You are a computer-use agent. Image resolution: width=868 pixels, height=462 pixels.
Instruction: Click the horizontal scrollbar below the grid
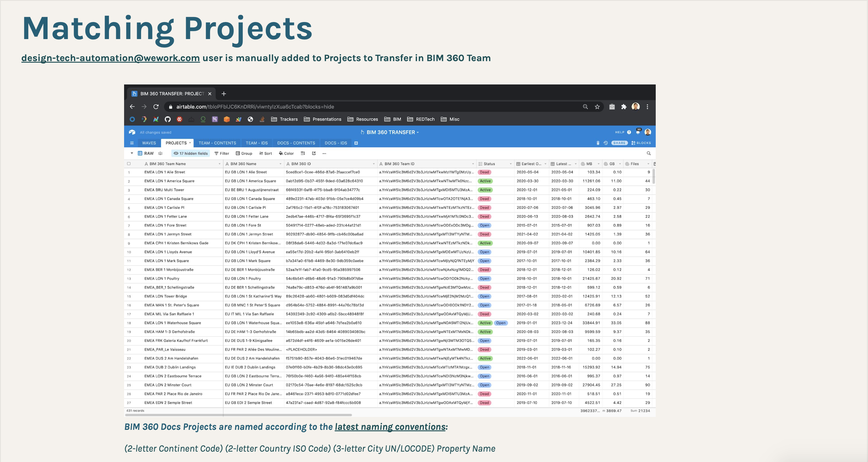(238, 415)
